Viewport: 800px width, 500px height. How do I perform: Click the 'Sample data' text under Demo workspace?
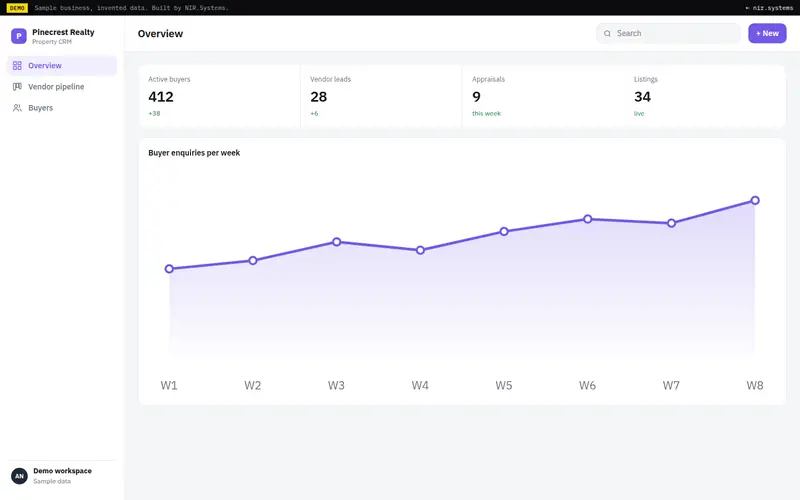point(52,481)
